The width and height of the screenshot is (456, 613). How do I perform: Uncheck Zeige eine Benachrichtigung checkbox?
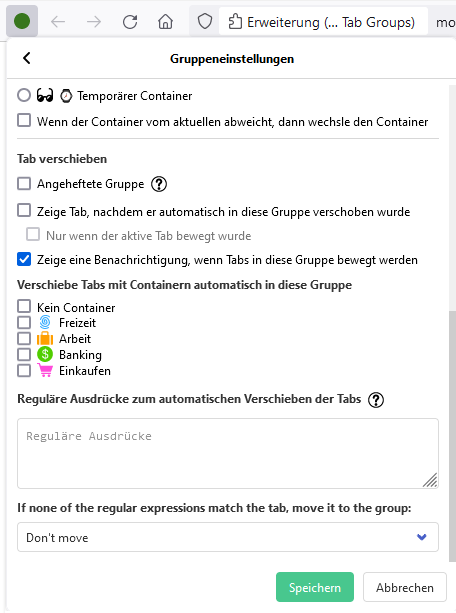point(24,259)
